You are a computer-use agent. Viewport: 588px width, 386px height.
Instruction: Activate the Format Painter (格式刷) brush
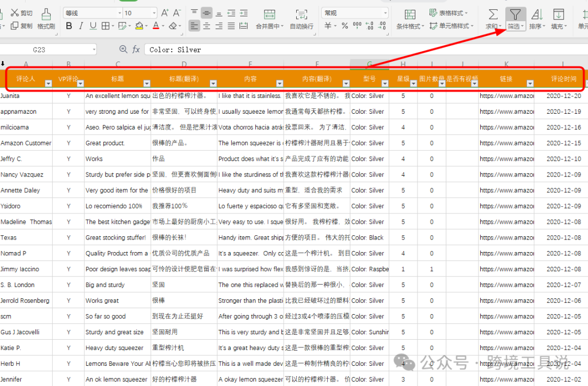point(46,19)
